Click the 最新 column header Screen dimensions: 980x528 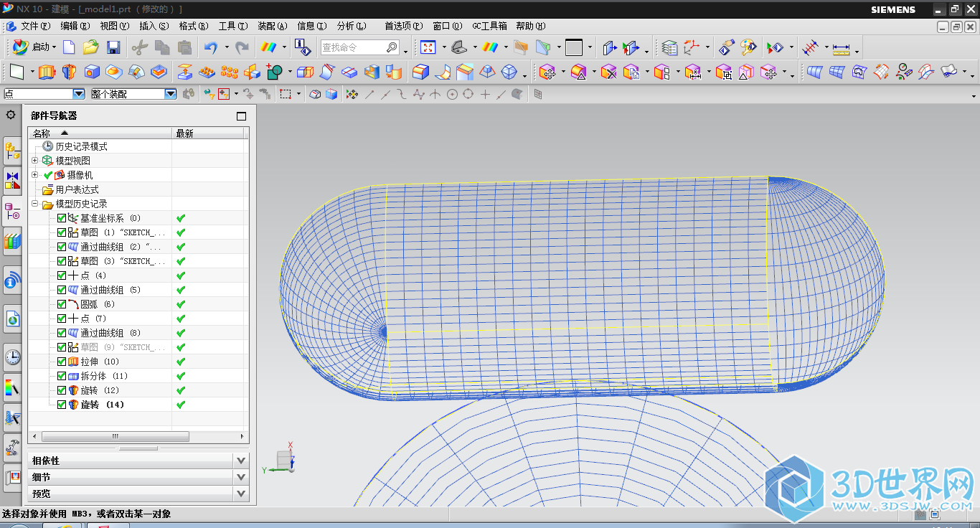tap(208, 133)
